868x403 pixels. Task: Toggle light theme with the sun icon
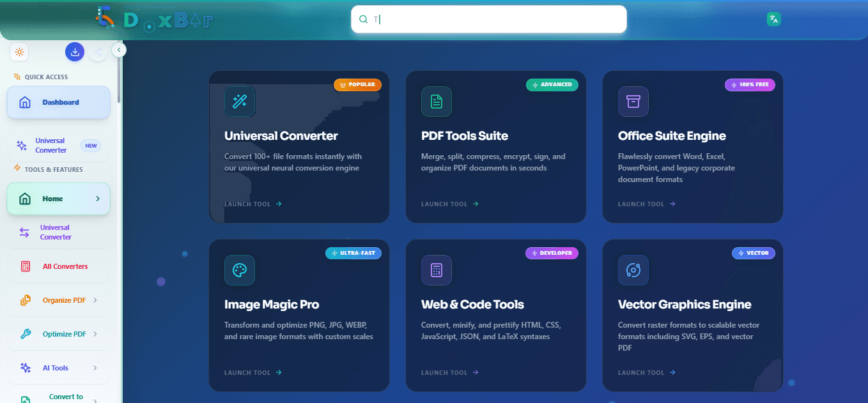[19, 52]
